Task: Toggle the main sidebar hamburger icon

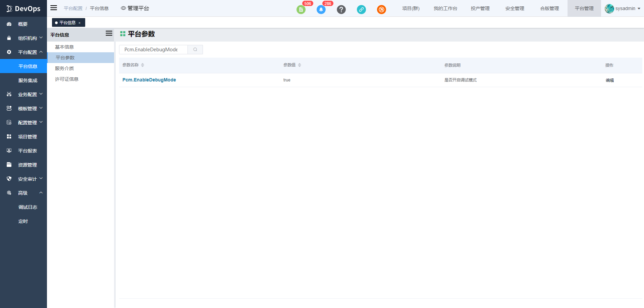Action: point(54,8)
